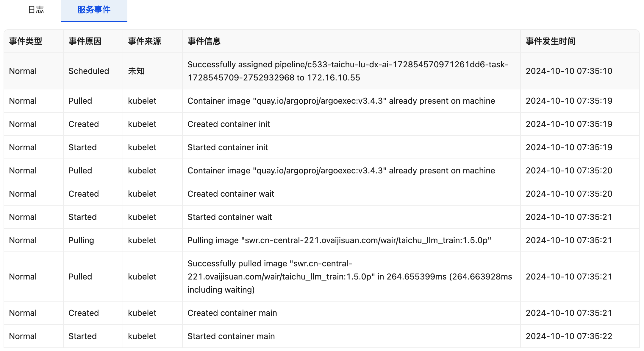Image resolution: width=644 pixels, height=351 pixels.
Task: Click the Started container main message
Action: pos(231,336)
